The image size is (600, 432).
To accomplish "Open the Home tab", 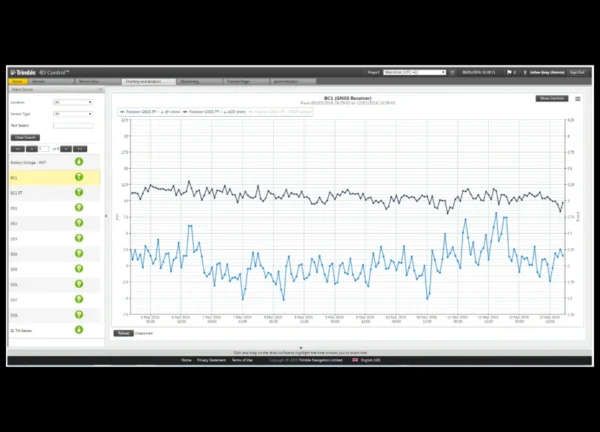I will (18, 82).
